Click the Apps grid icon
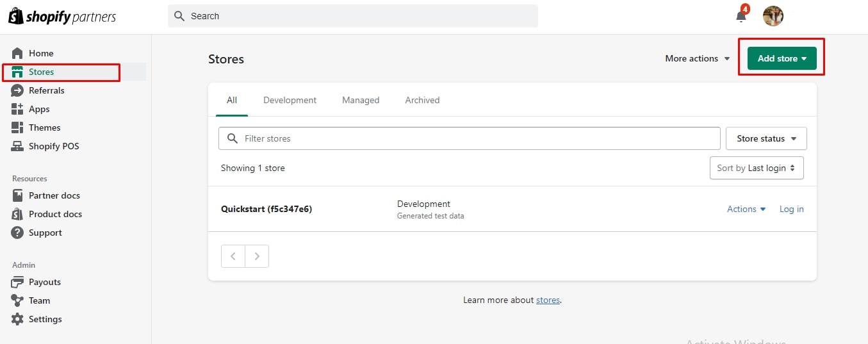Screen dimensions: 868x344 [17, 109]
